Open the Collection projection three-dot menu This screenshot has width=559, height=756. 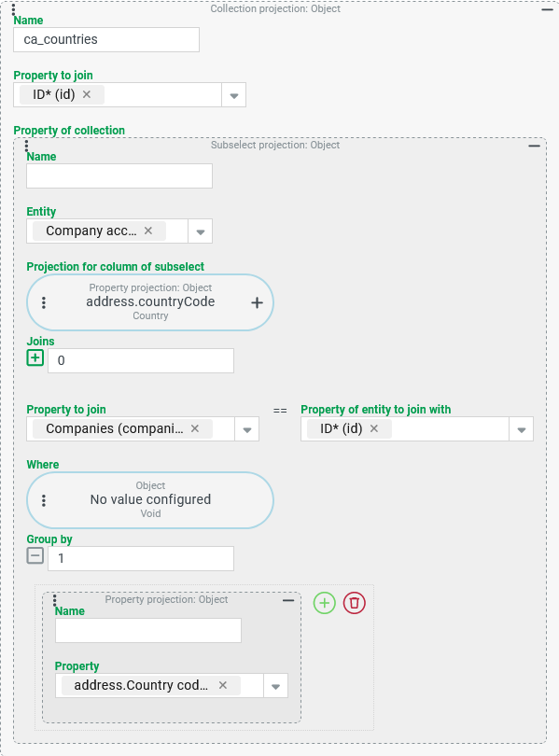[13, 9]
